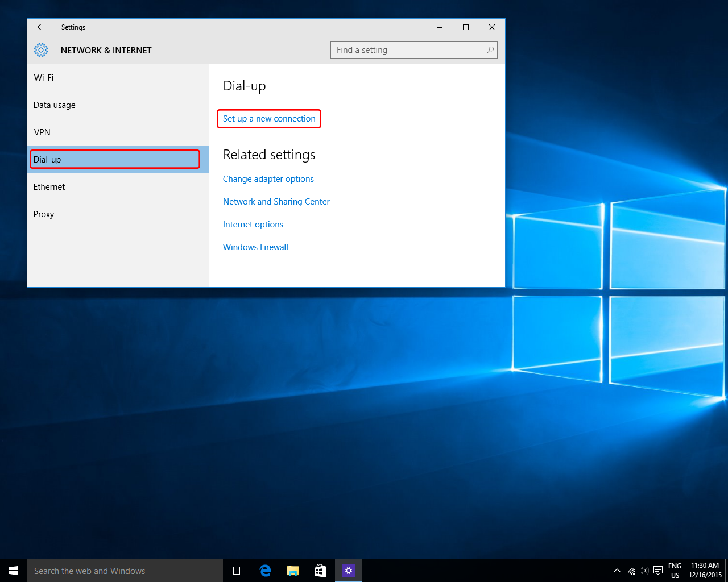Open the clock showing 11:30 AM
This screenshot has width=728, height=582.
coord(705,571)
